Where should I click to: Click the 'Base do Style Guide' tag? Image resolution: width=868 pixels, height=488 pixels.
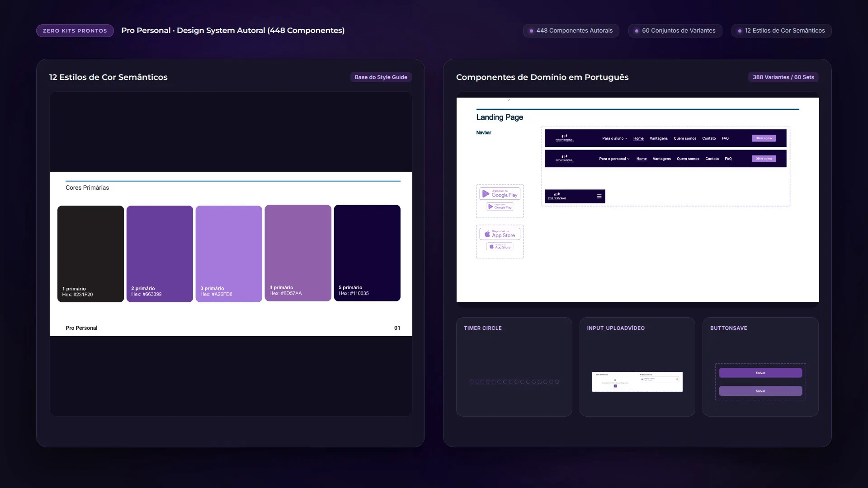pos(381,77)
